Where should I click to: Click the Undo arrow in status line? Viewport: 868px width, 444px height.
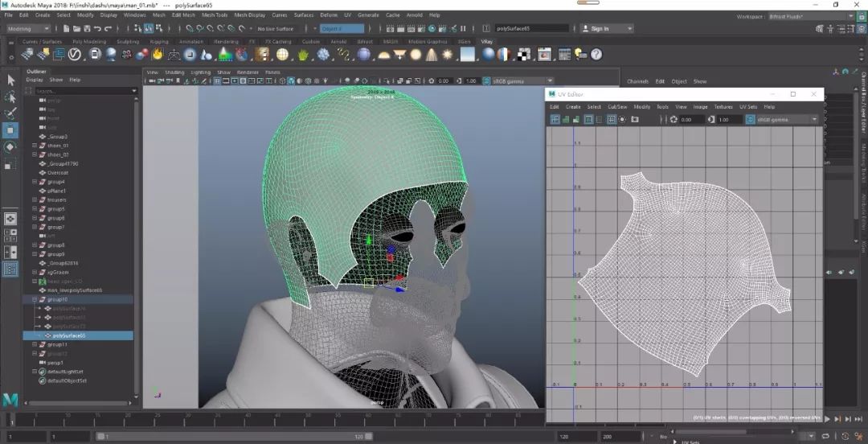98,28
